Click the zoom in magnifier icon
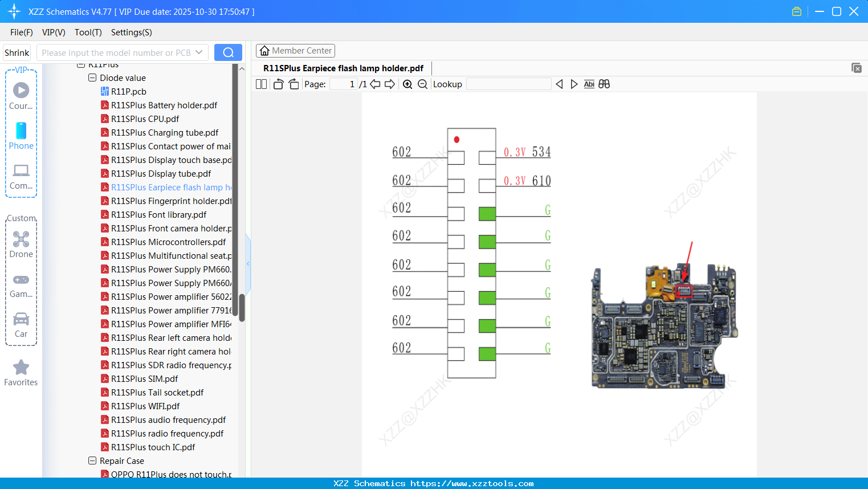The width and height of the screenshot is (868, 489). [x=407, y=84]
